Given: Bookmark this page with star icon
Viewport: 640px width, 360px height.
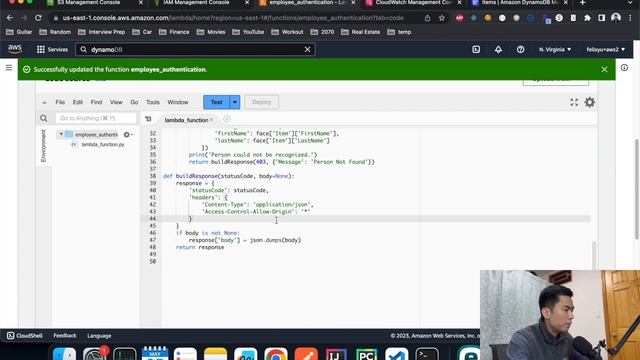Looking at the screenshot, I should point(442,18).
